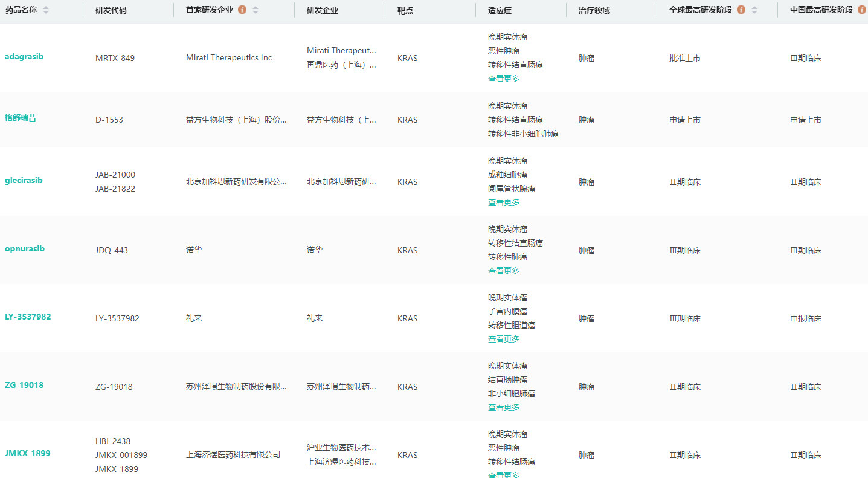Sort by 全球最高研发阶段 using sort arrows
This screenshot has width=868, height=478.
754,10
